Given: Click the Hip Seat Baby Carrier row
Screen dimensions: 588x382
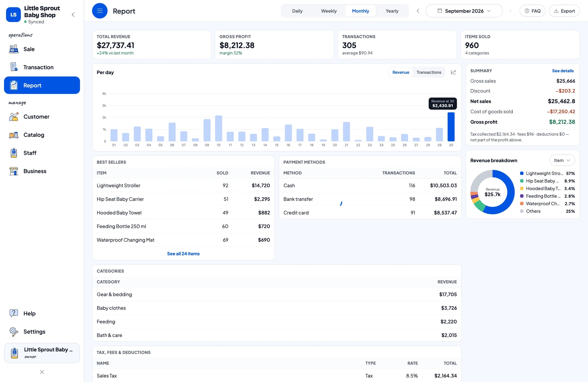Looking at the screenshot, I should click(183, 199).
